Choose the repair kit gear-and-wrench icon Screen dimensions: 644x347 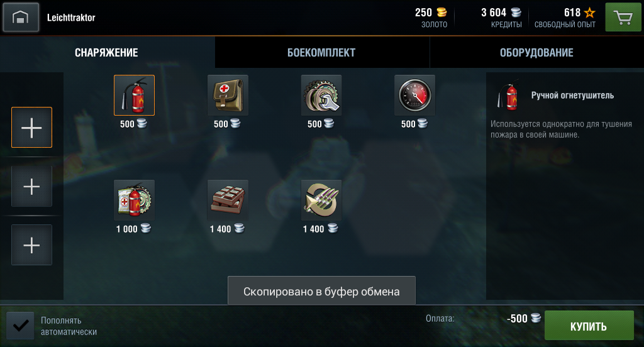(x=321, y=96)
